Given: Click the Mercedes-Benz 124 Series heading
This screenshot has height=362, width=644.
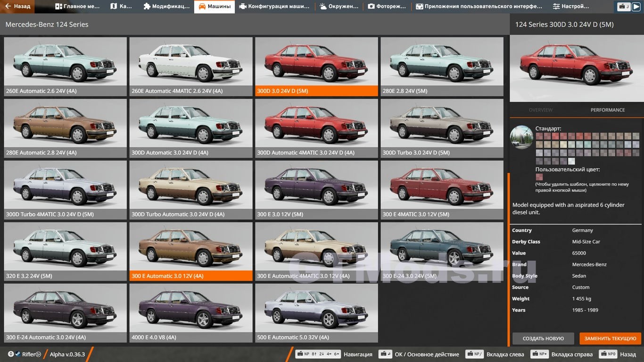Looking at the screenshot, I should click(x=47, y=24).
